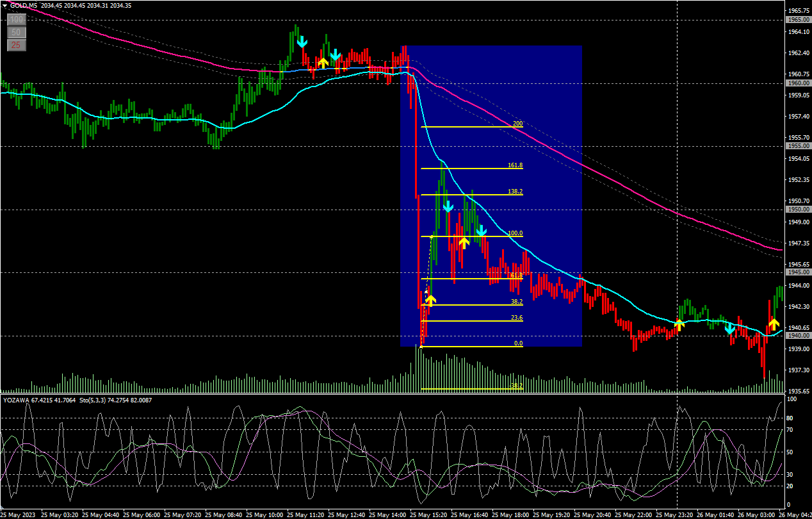This screenshot has height=519, width=812.
Task: Select the GOLD,M5 chart title text
Action: point(23,5)
